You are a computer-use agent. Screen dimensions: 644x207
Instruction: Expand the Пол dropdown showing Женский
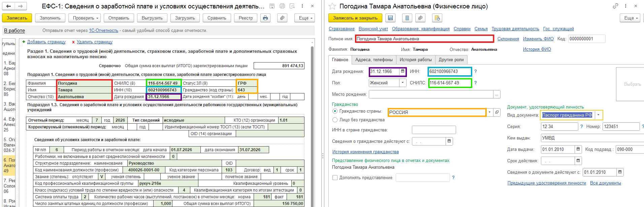click(403, 83)
